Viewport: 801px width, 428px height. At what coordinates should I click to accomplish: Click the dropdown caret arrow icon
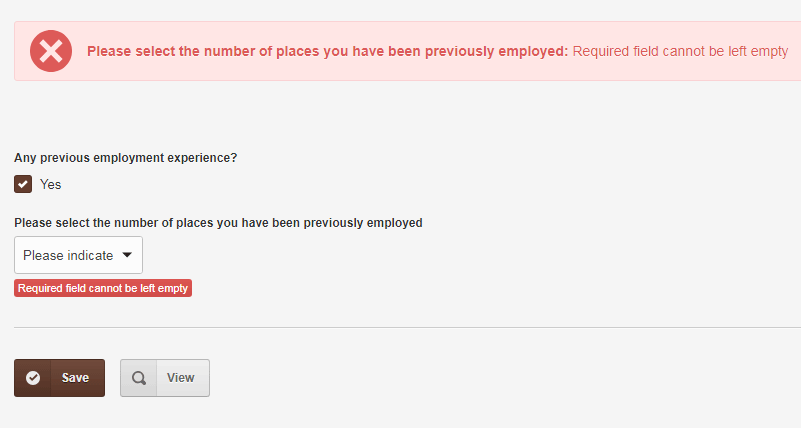tap(127, 255)
